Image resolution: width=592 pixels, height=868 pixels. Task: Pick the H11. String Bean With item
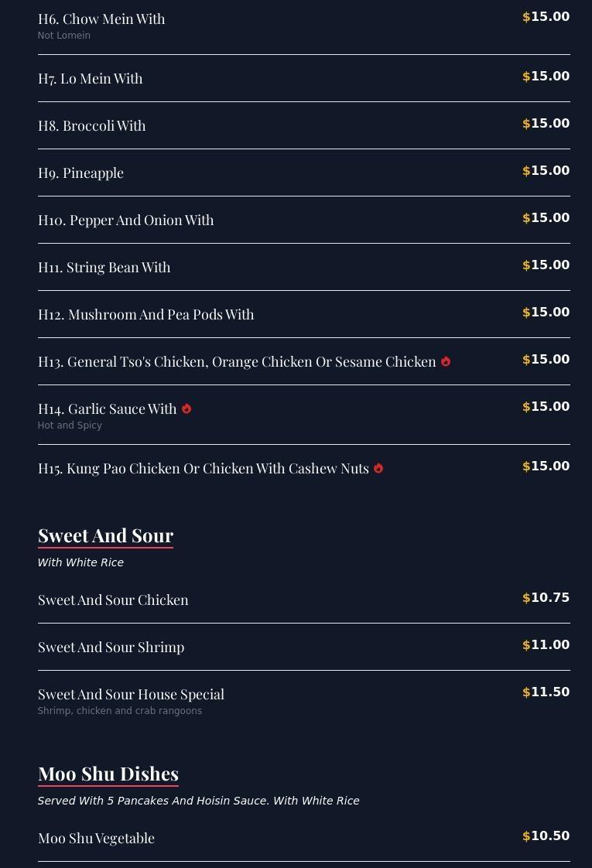[104, 267]
